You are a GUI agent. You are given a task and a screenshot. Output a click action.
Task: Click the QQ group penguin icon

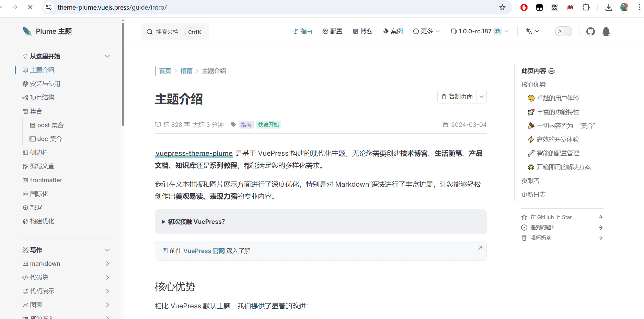pyautogui.click(x=606, y=32)
